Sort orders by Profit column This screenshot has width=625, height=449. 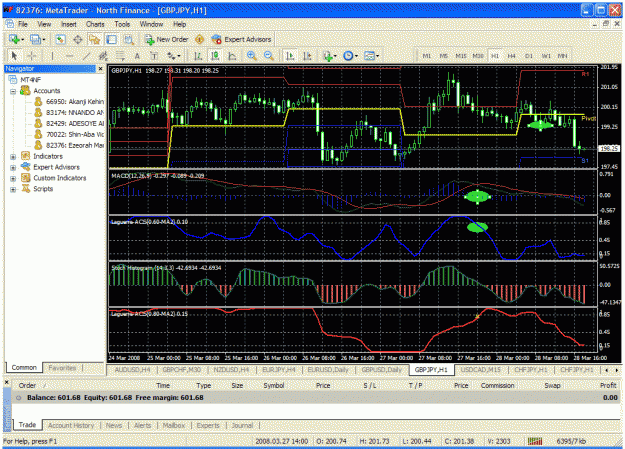[x=608, y=385]
